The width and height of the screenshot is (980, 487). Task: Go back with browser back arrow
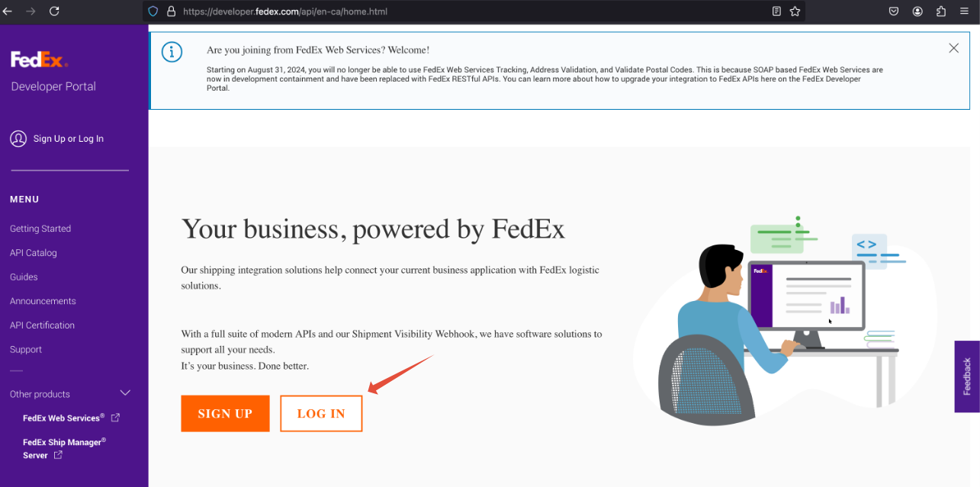click(x=8, y=11)
